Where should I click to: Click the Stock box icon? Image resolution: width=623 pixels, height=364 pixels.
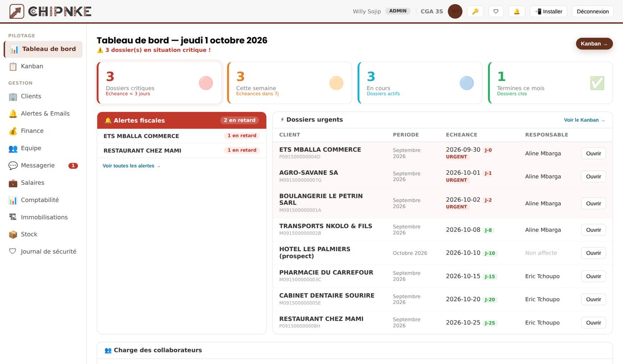pos(13,235)
